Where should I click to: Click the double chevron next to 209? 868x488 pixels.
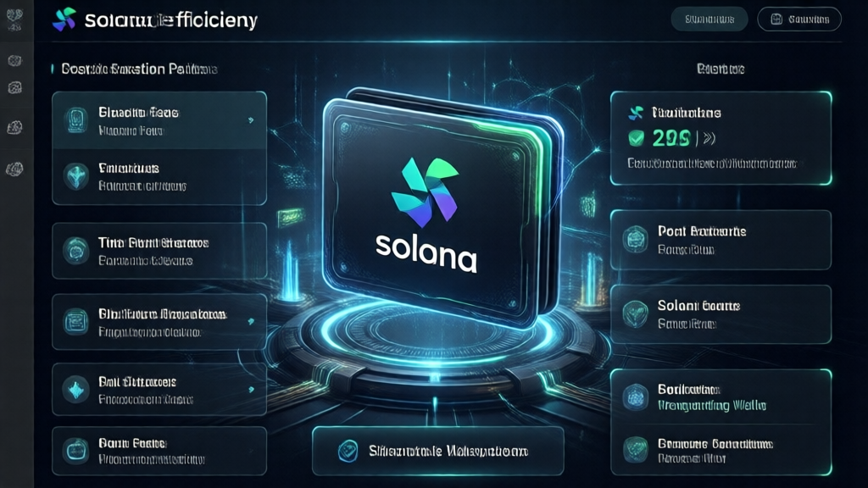[x=709, y=138]
